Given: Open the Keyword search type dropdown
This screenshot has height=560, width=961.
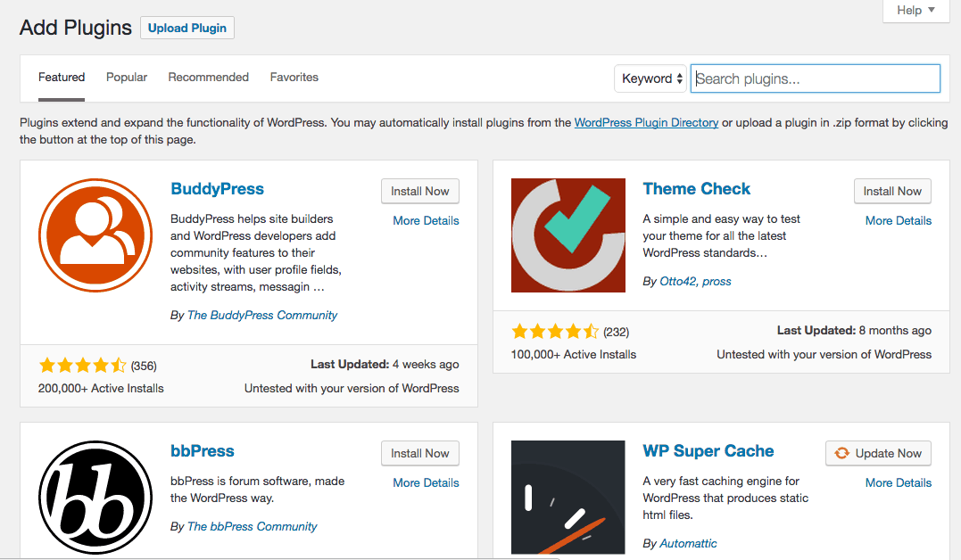Looking at the screenshot, I should (650, 78).
